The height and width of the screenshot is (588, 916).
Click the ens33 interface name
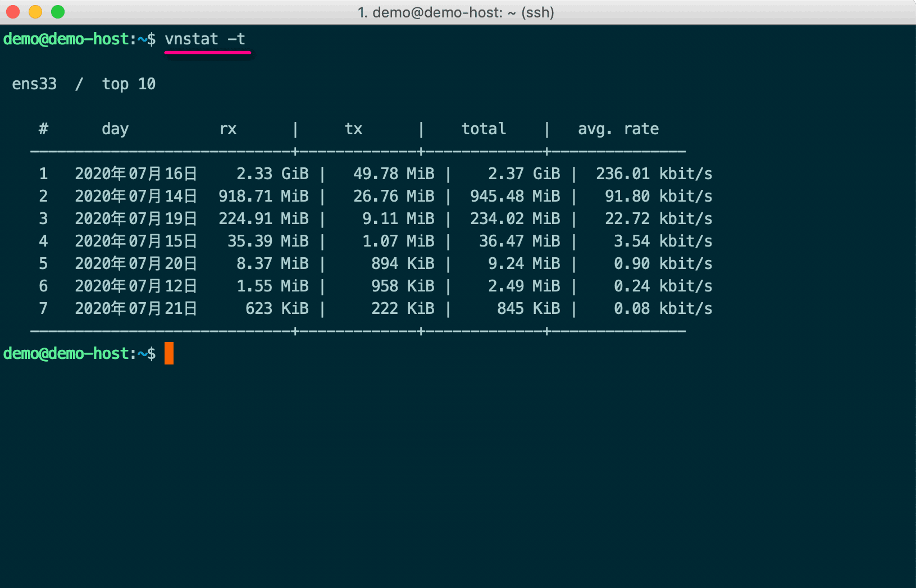point(34,84)
